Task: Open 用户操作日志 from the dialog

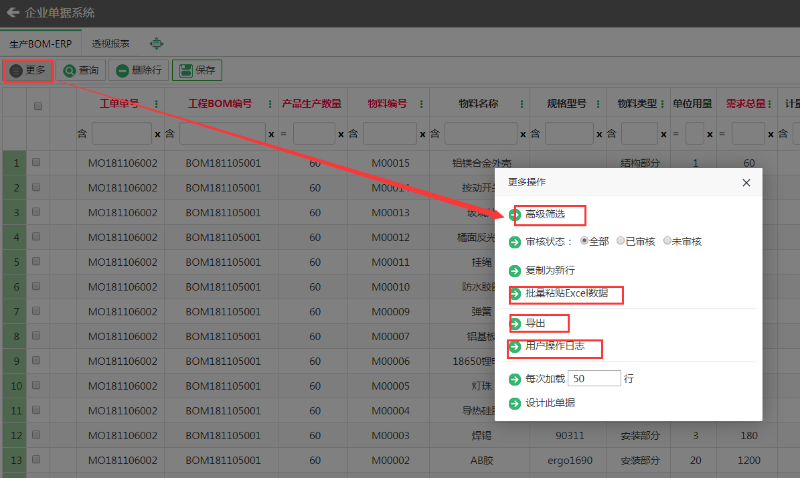Action: click(x=555, y=346)
